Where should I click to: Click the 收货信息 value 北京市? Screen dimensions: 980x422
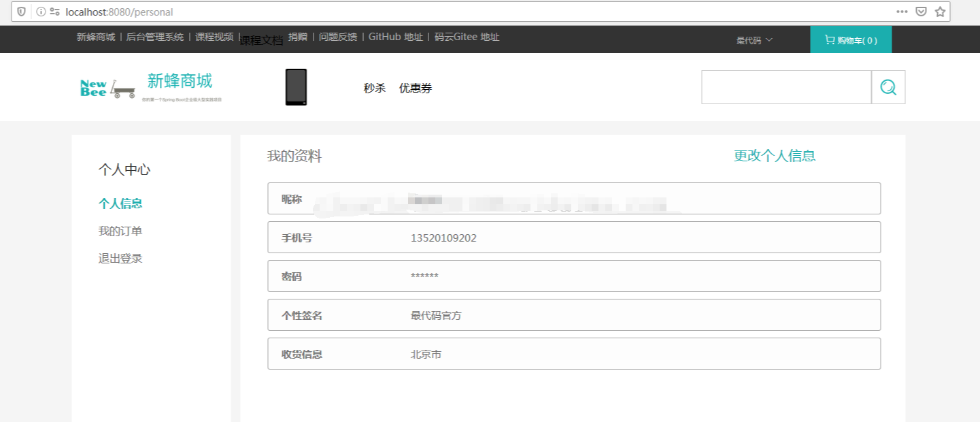pos(426,355)
